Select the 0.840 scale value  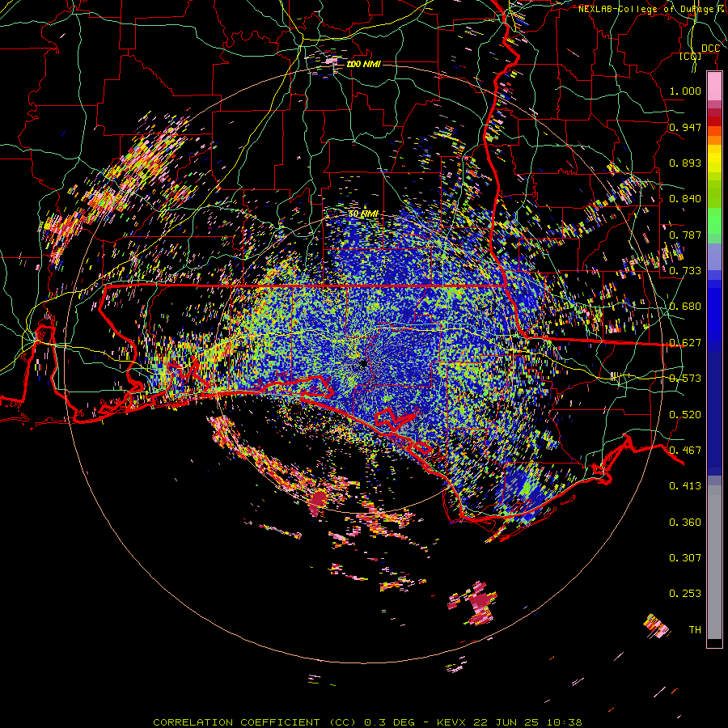(x=685, y=199)
